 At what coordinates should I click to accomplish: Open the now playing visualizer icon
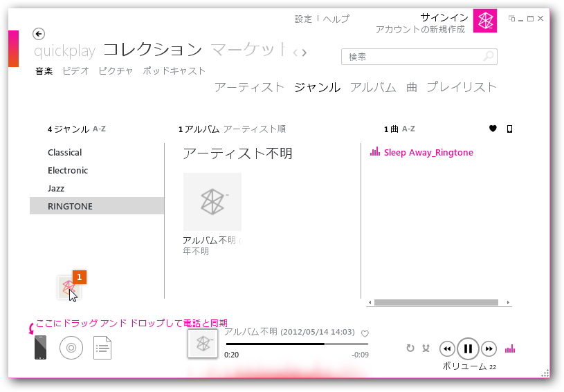coord(510,349)
